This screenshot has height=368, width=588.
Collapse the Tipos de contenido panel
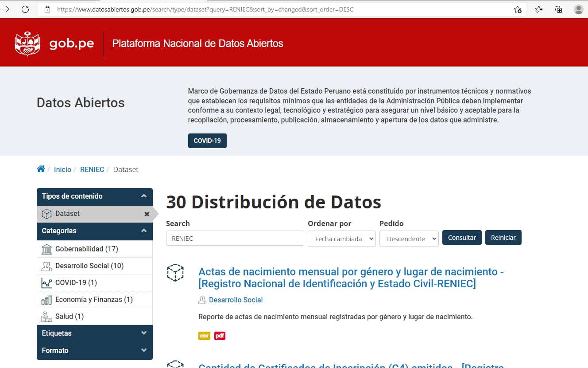144,196
